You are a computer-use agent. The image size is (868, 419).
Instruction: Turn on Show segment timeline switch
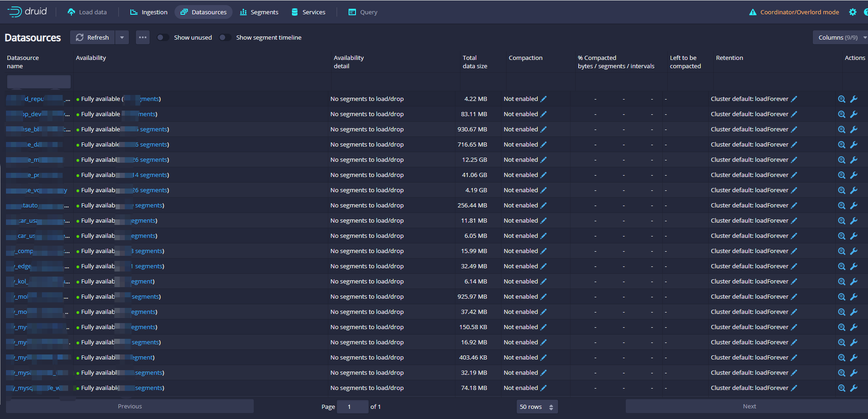coord(225,38)
